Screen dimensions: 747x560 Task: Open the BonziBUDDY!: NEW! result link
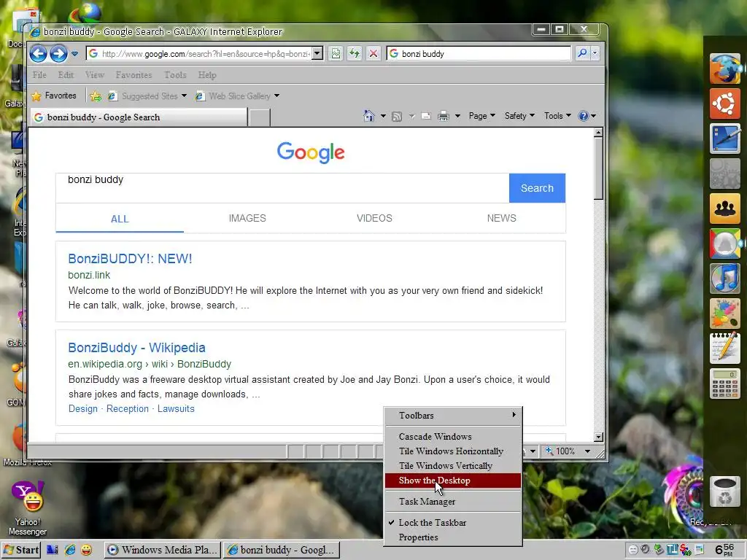tap(130, 259)
